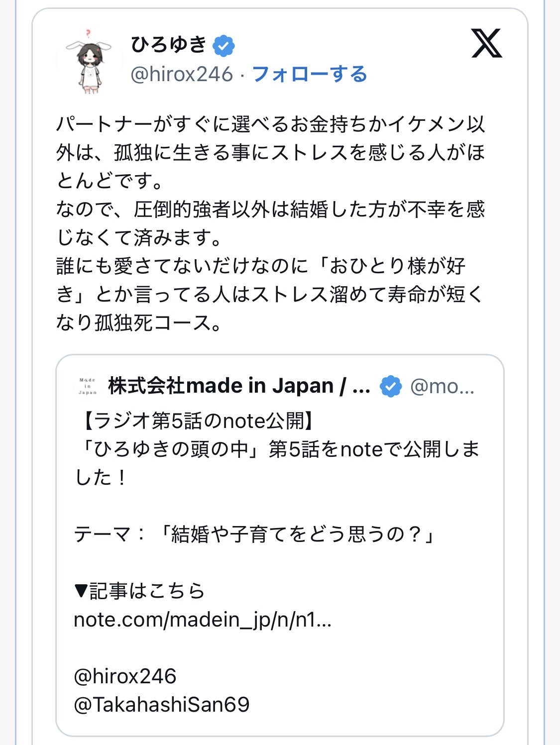The width and height of the screenshot is (560, 745).
Task: Click the verified badge on the quoted account
Action: (x=391, y=386)
